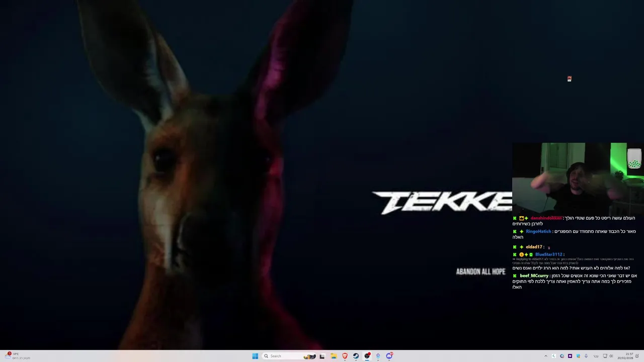
Task: Click the microphone tray icon
Action: [586, 356]
